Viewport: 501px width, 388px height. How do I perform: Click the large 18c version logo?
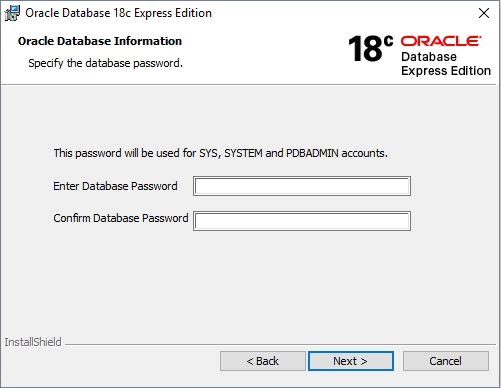(370, 49)
